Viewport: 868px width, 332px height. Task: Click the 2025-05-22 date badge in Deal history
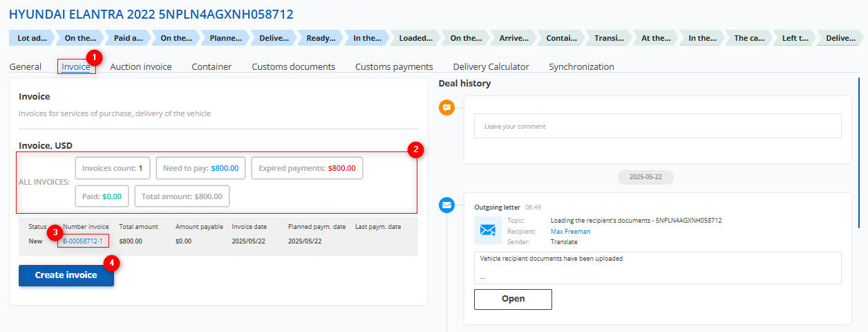[x=645, y=177]
